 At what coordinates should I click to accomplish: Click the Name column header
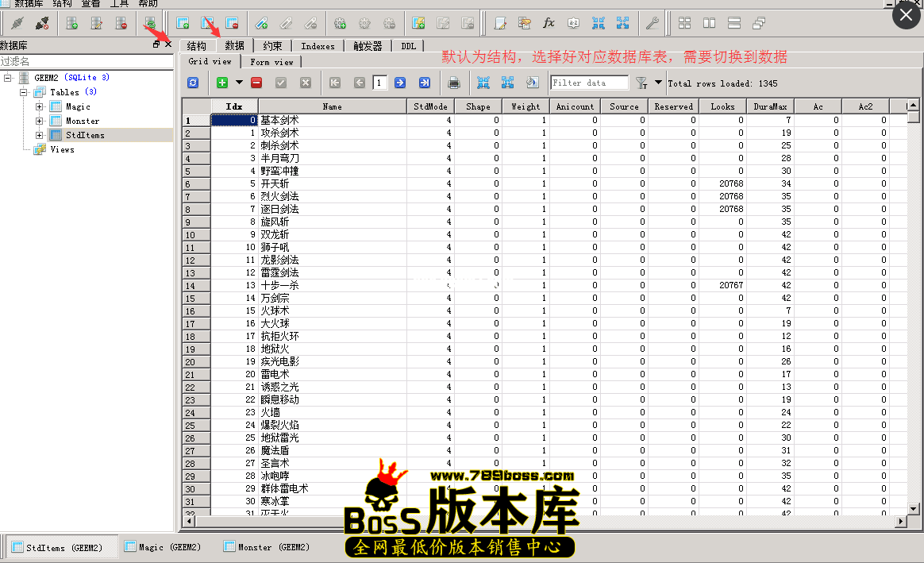333,106
